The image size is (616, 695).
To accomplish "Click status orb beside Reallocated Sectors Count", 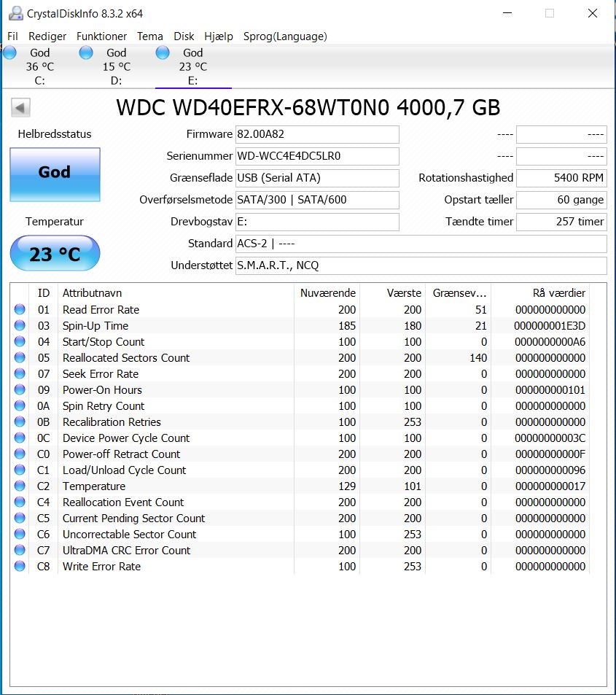I will pyautogui.click(x=20, y=357).
